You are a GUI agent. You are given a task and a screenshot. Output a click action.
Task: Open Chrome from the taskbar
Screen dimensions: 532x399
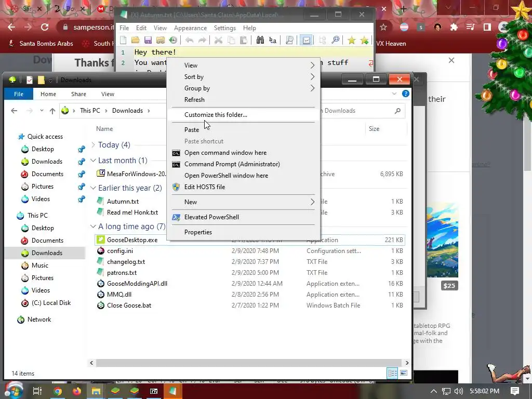click(58, 391)
